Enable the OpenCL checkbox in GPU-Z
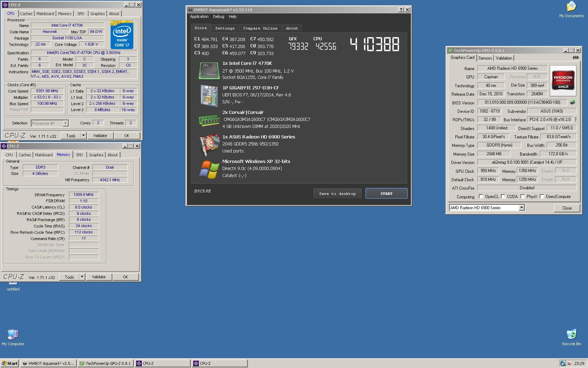Image resolution: width=588 pixels, height=368 pixels. pyautogui.click(x=481, y=197)
